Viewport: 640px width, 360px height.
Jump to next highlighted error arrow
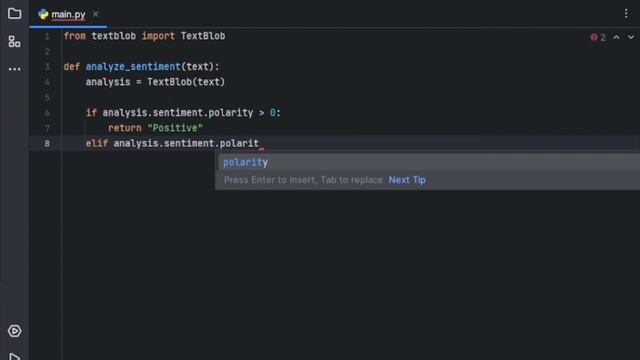tap(631, 37)
